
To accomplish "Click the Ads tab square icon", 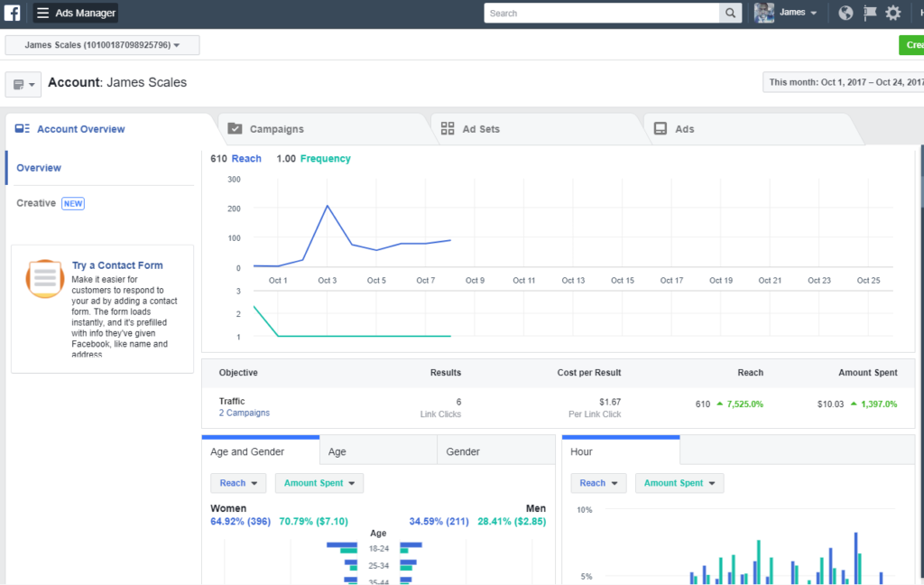I will click(x=661, y=128).
